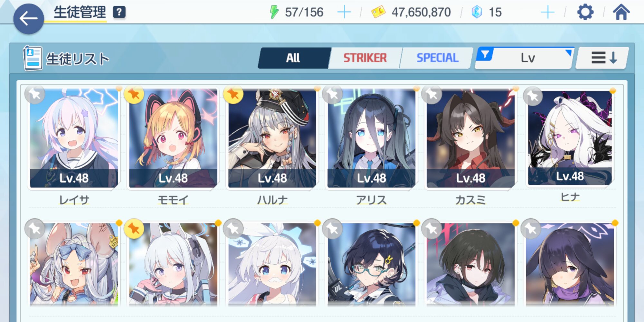Image resolution: width=644 pixels, height=322 pixels.
Task: Select the All tab
Action: coord(293,58)
